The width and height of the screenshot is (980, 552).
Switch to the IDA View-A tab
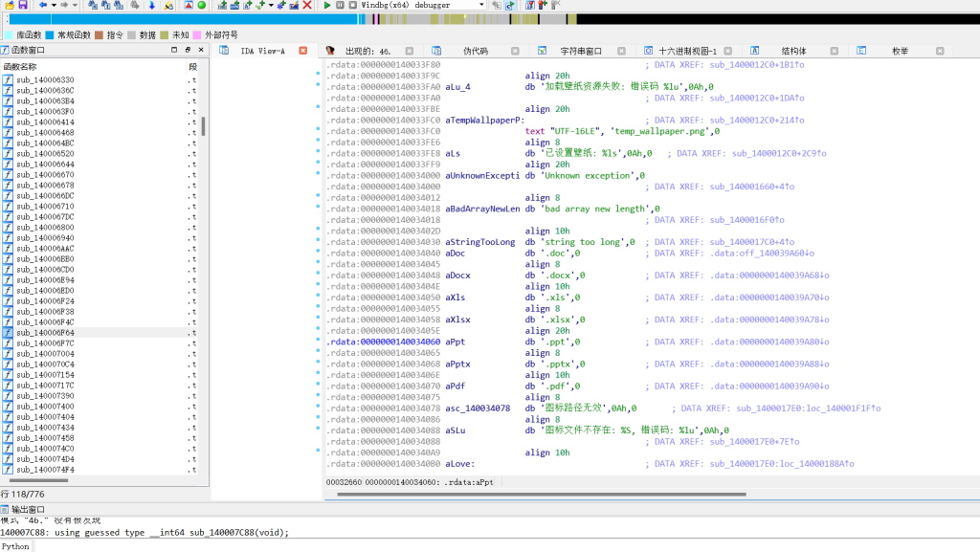point(264,51)
